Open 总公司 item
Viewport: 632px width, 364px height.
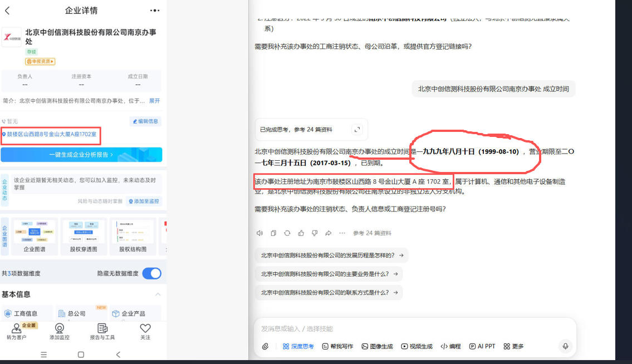pyautogui.click(x=72, y=313)
